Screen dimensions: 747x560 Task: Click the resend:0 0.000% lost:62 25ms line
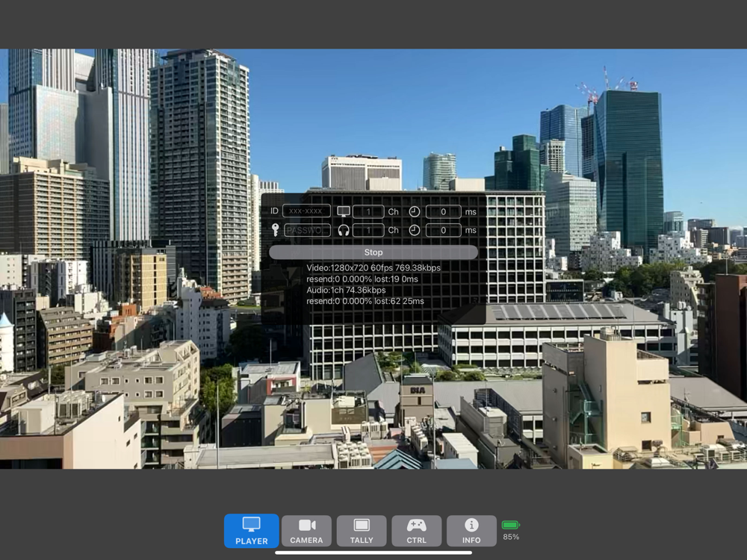pyautogui.click(x=365, y=302)
